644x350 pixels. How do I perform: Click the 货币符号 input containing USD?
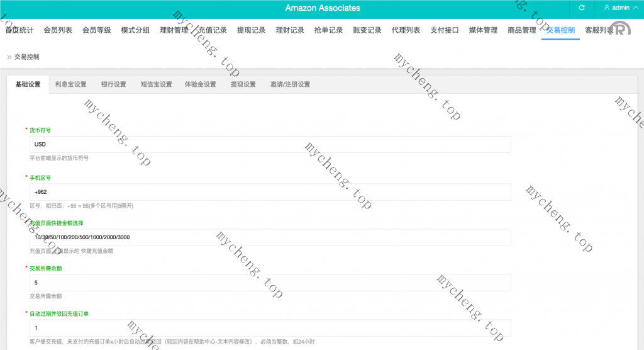pos(270,145)
